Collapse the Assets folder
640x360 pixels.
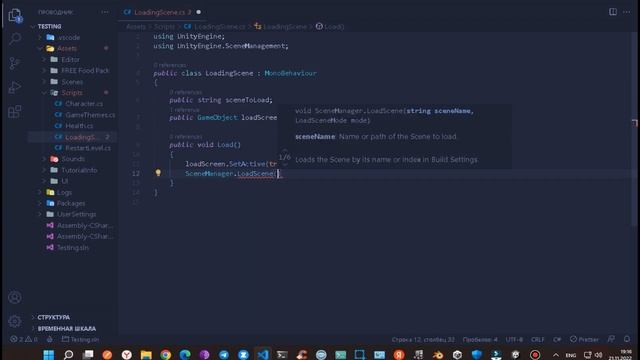67,48
